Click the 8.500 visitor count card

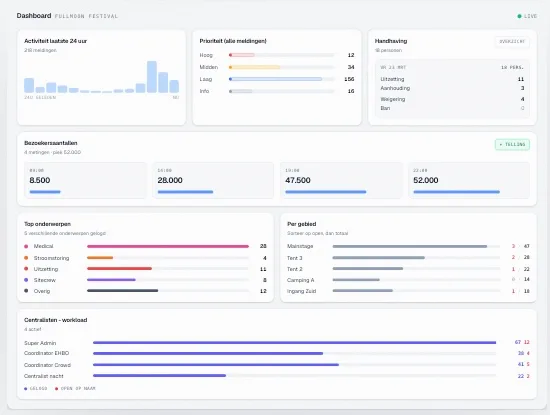click(x=85, y=180)
